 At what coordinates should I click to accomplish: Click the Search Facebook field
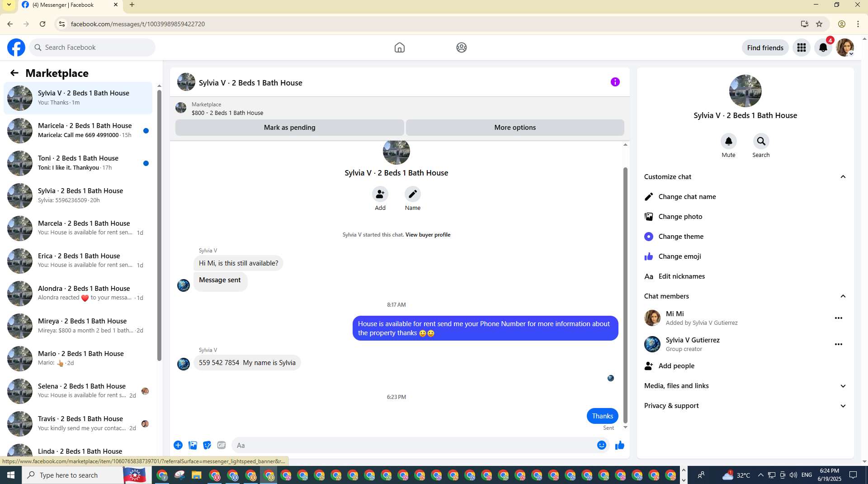(x=92, y=47)
